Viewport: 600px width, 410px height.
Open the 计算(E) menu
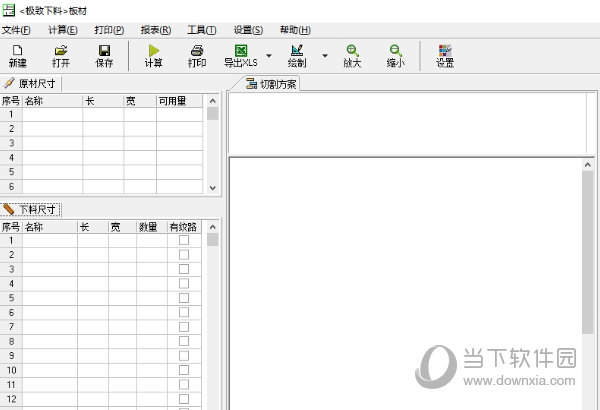coord(63,30)
